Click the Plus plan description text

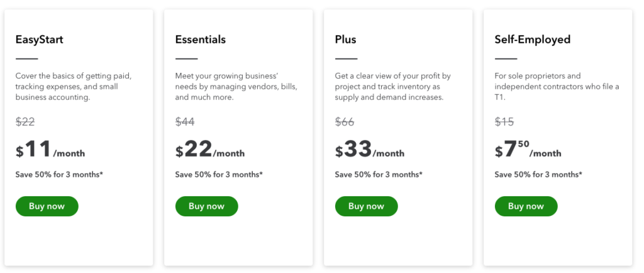[x=393, y=87]
